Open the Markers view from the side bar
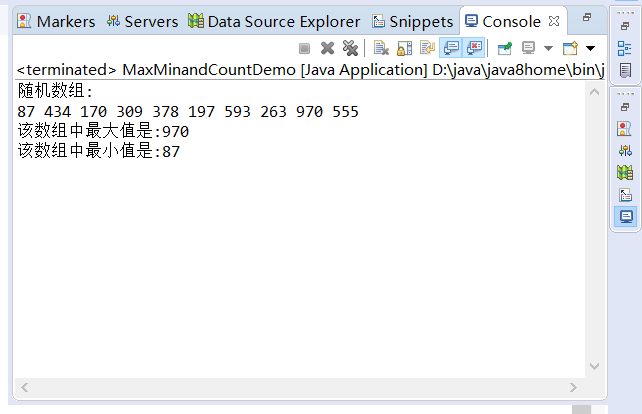This screenshot has width=642, height=414. click(x=624, y=129)
